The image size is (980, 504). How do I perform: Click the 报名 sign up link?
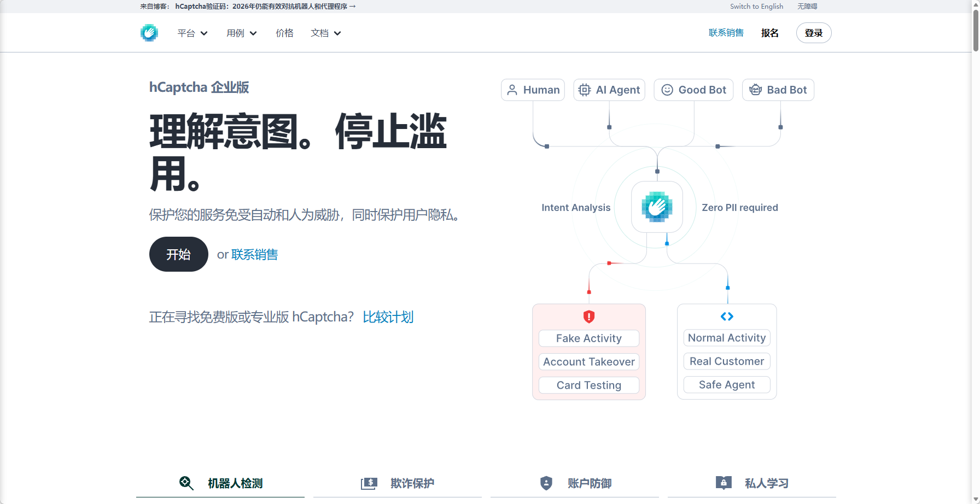tap(770, 33)
